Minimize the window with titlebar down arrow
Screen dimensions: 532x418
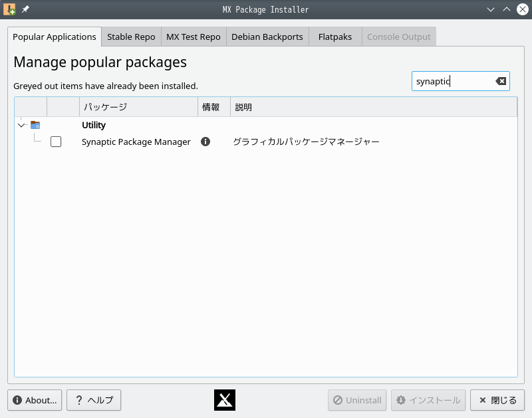click(x=491, y=9)
